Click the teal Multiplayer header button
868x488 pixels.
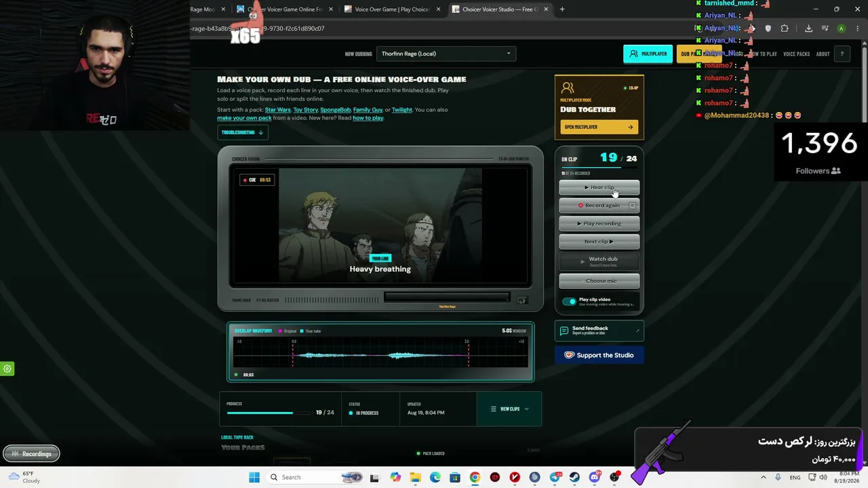648,54
